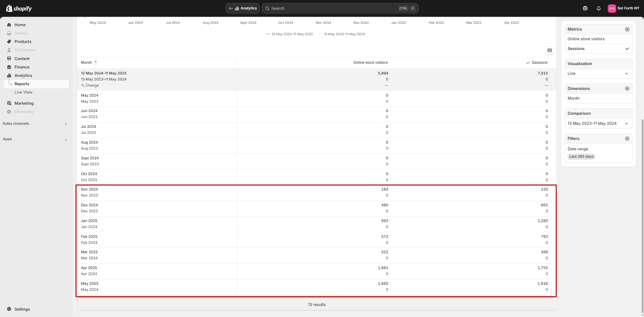Open the Visualization Line dropdown

pos(598,73)
